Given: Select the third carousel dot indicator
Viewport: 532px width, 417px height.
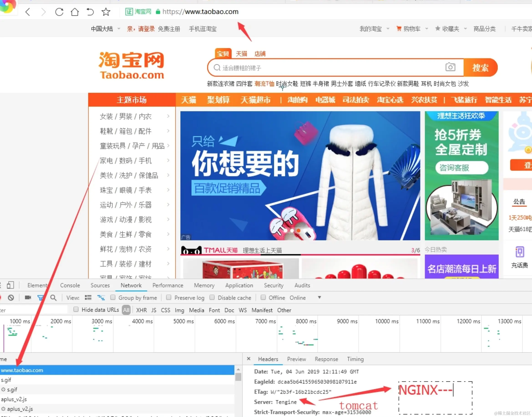Looking at the screenshot, I should (299, 231).
